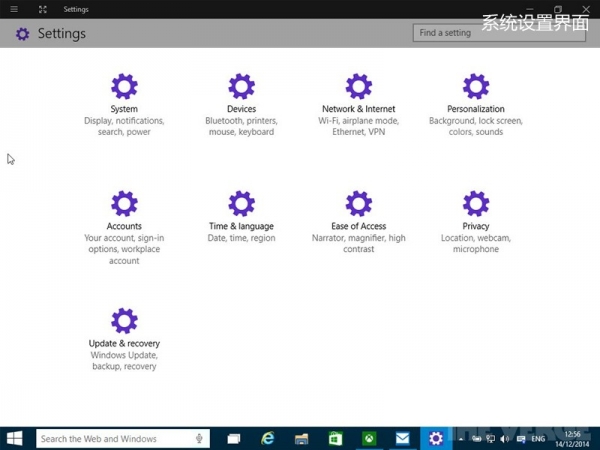Screen dimensions: 600x450
Task: Click "Windows Update, backup, recovery" description
Action: point(124,360)
